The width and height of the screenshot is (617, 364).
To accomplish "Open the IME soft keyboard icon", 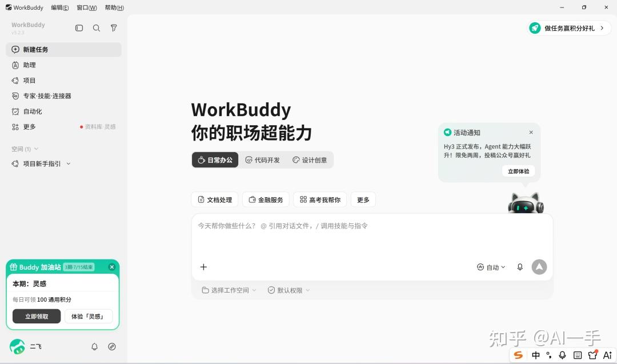I will [x=577, y=355].
